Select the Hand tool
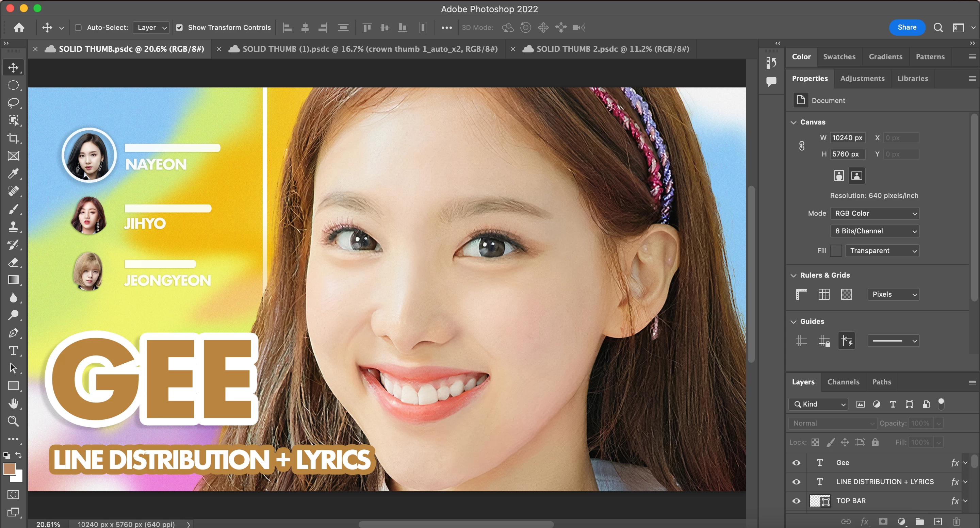 coord(13,403)
